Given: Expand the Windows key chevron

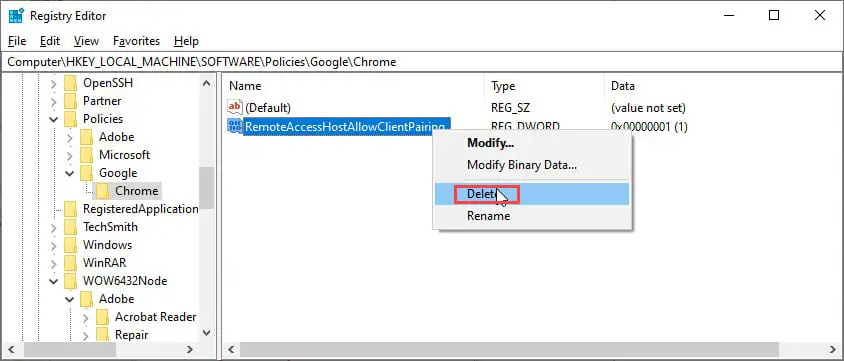Looking at the screenshot, I should 54,245.
